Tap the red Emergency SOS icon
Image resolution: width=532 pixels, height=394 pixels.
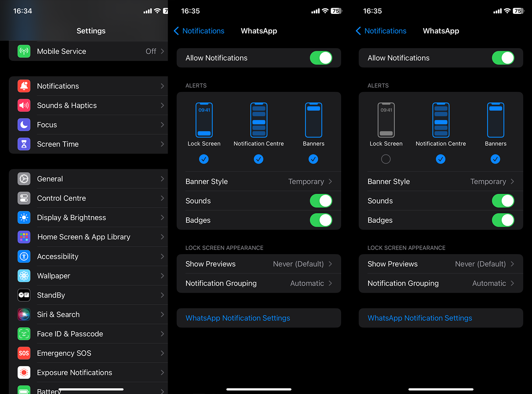pyautogui.click(x=24, y=353)
